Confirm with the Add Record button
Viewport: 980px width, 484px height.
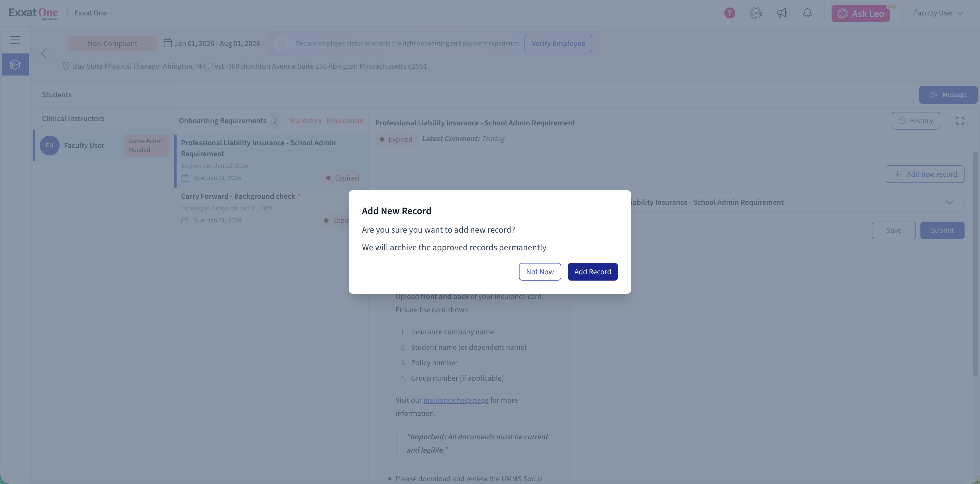click(x=592, y=271)
